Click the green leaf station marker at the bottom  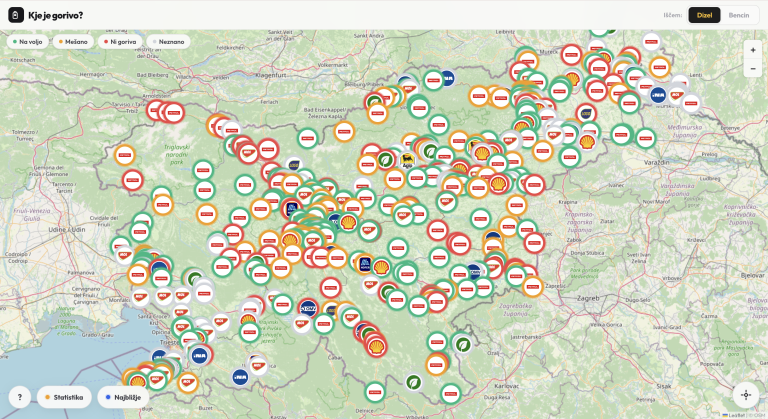[x=413, y=382]
